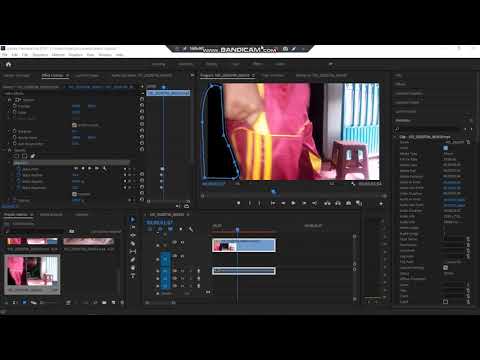Image resolution: width=480 pixels, height=360 pixels.
Task: Open timeline display settings wrench
Action: [x=191, y=229]
